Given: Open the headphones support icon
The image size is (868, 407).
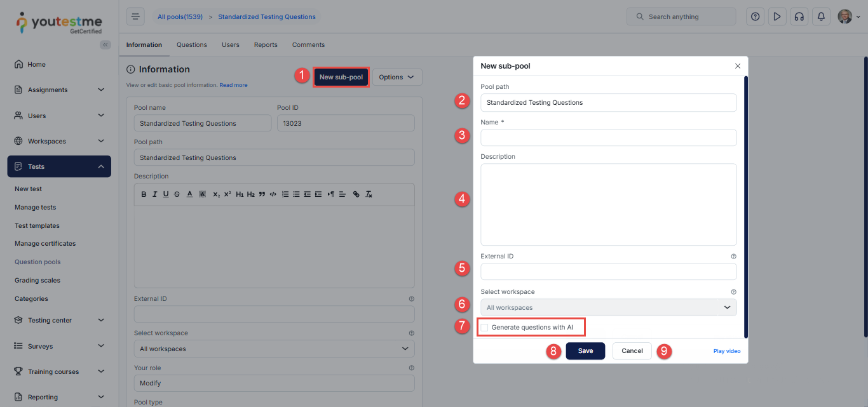Looking at the screenshot, I should click(x=799, y=17).
